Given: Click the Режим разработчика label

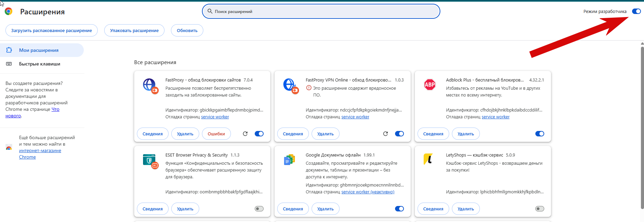Looking at the screenshot, I should (605, 11).
